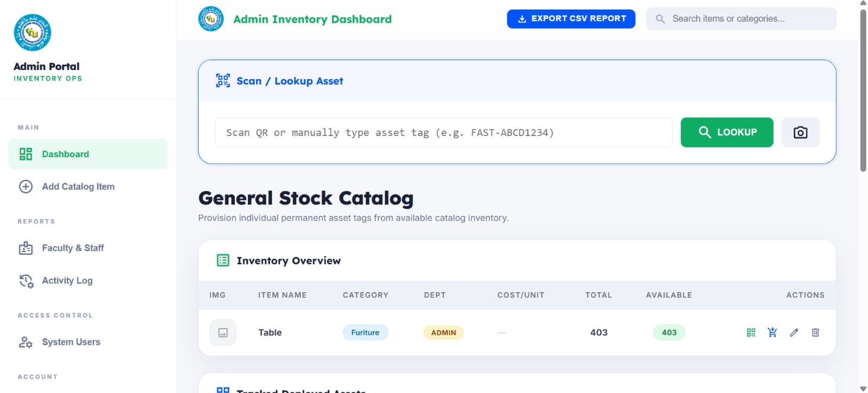Click the green available 403 badge
The height and width of the screenshot is (393, 868).
point(669,332)
